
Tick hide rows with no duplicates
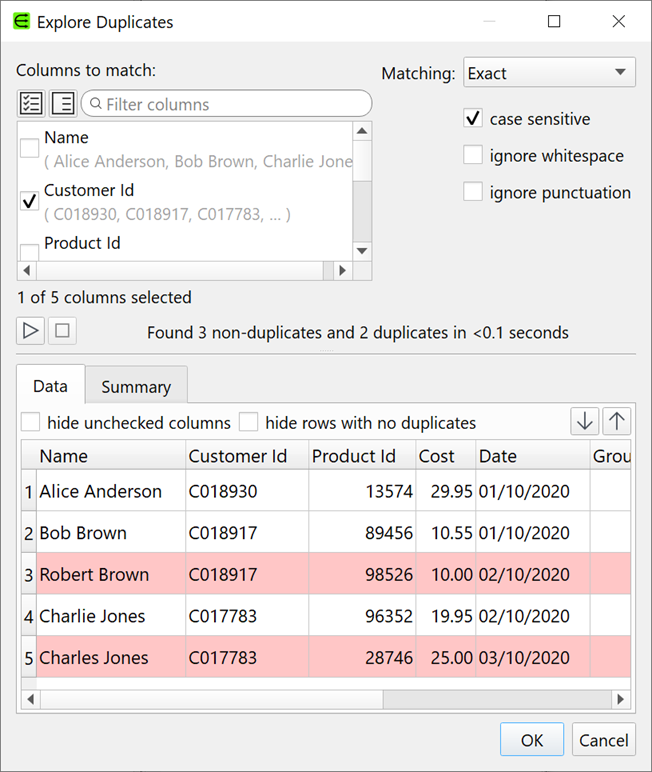pyautogui.click(x=248, y=423)
